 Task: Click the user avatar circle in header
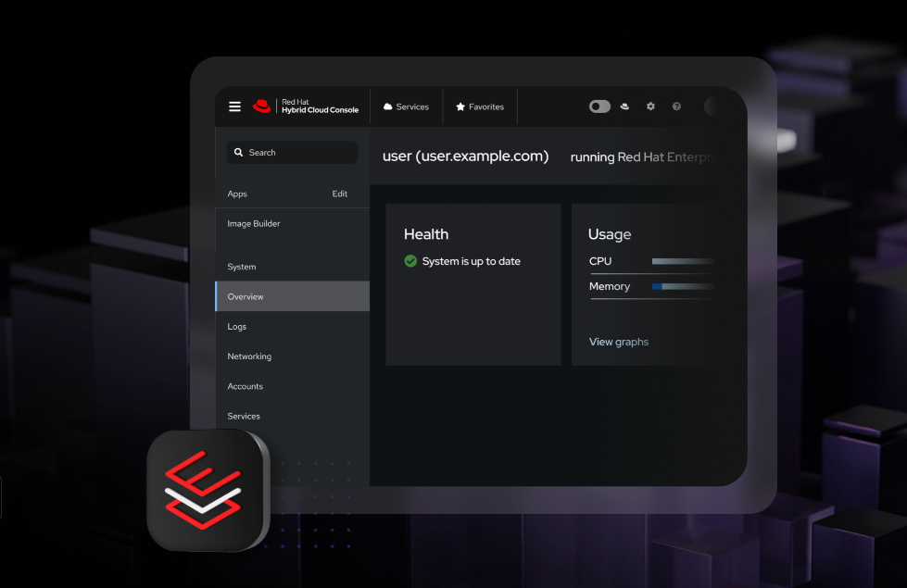point(712,106)
